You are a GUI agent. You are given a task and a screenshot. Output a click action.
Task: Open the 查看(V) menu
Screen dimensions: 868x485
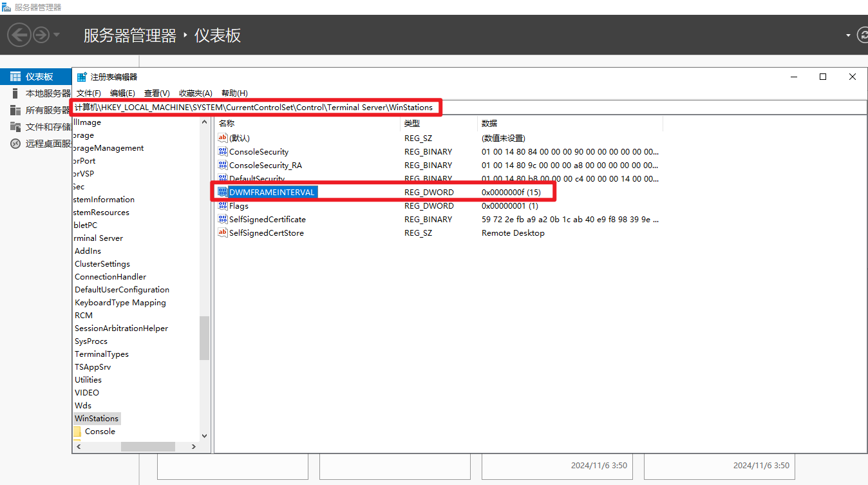[156, 93]
